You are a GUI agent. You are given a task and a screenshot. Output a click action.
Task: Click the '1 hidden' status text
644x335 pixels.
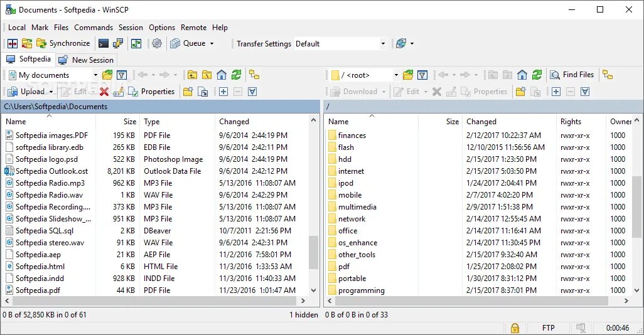tap(304, 315)
